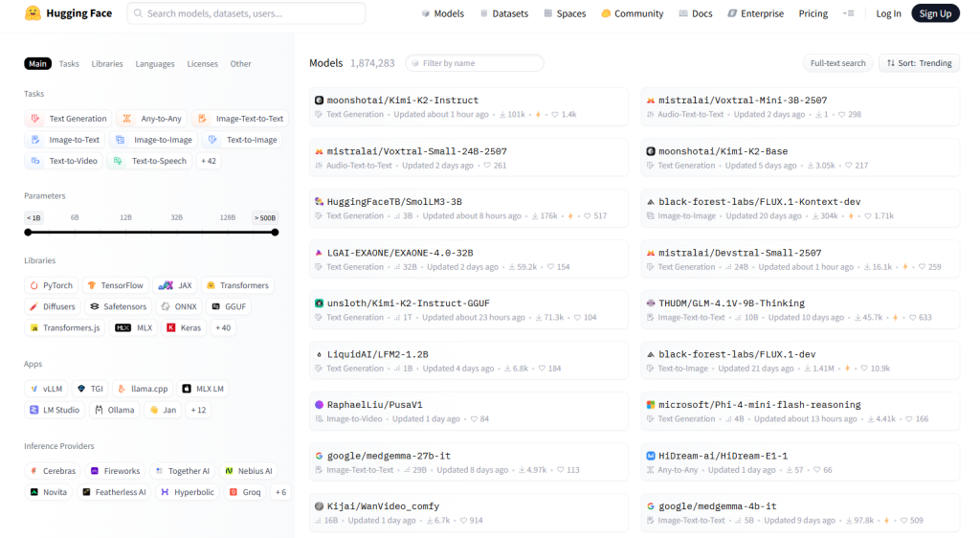Open the Datasets navigation link

(x=503, y=13)
